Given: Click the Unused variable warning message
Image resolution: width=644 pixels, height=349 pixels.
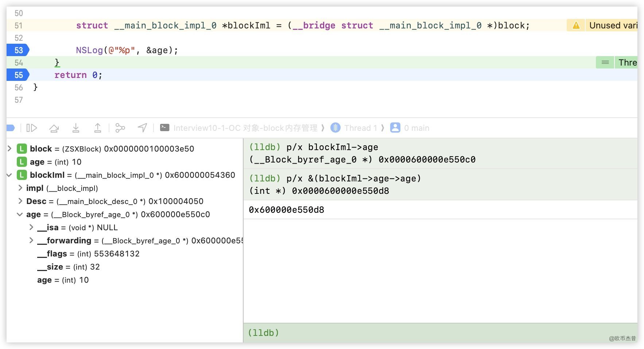Looking at the screenshot, I should (613, 26).
